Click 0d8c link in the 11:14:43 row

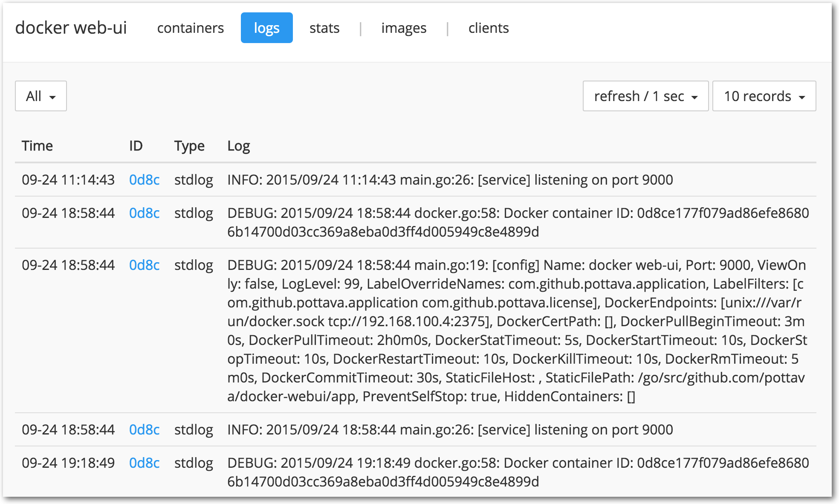click(x=145, y=180)
